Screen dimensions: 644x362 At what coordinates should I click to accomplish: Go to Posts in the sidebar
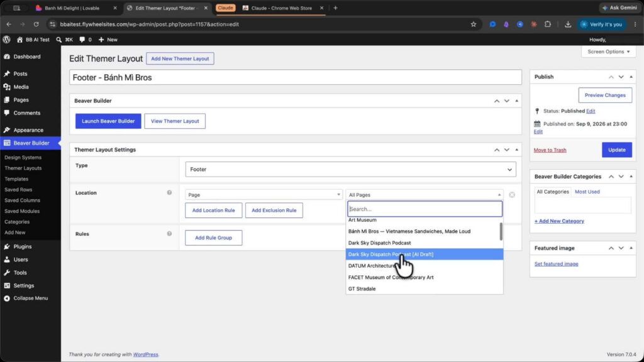pos(20,74)
